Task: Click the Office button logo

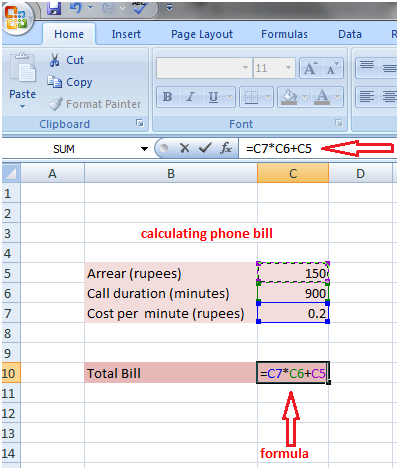Action: coord(16,17)
